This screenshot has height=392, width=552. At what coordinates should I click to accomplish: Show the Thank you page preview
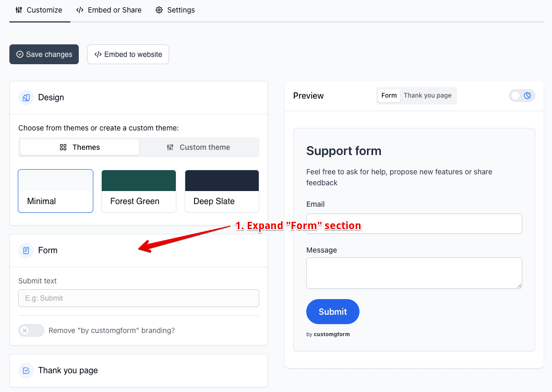[427, 96]
